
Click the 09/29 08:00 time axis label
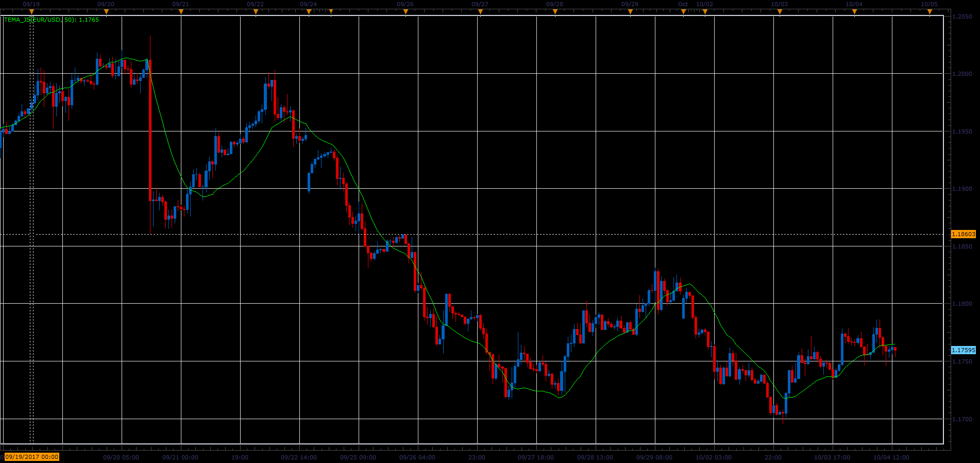654,457
